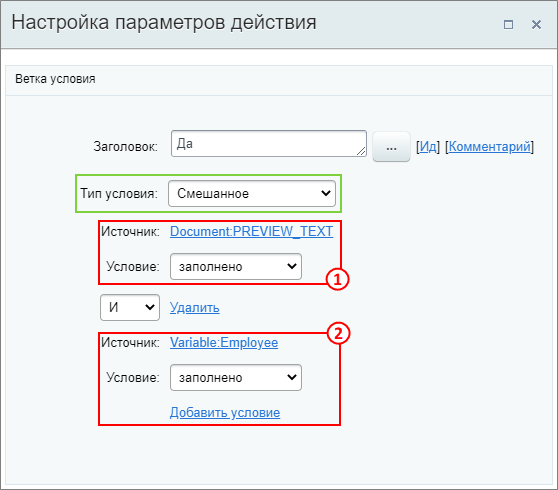Click the chevron arrow of Смешанное combo box
Image resolution: width=558 pixels, height=490 pixels.
click(x=326, y=193)
